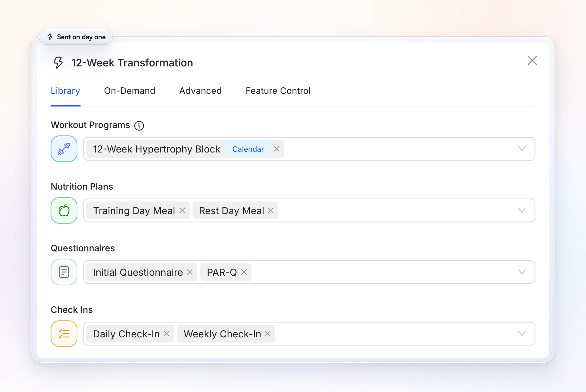586x392 pixels.
Task: Click the lightning bolt beside 12-Week Transformation
Action: point(58,62)
